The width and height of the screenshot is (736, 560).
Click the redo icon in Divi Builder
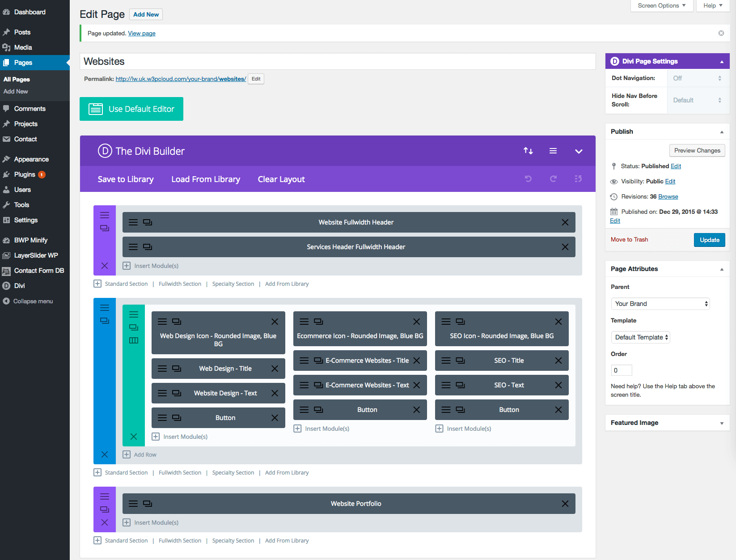553,179
